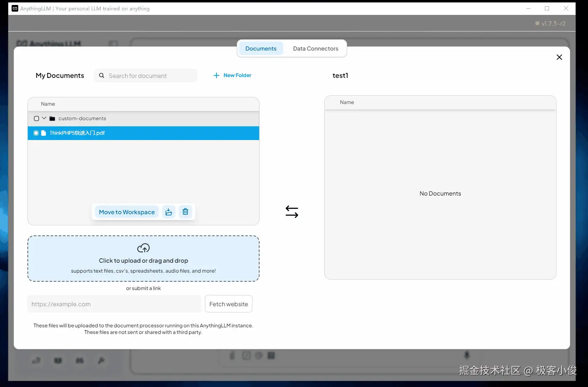Close the document manager modal

[x=559, y=57]
